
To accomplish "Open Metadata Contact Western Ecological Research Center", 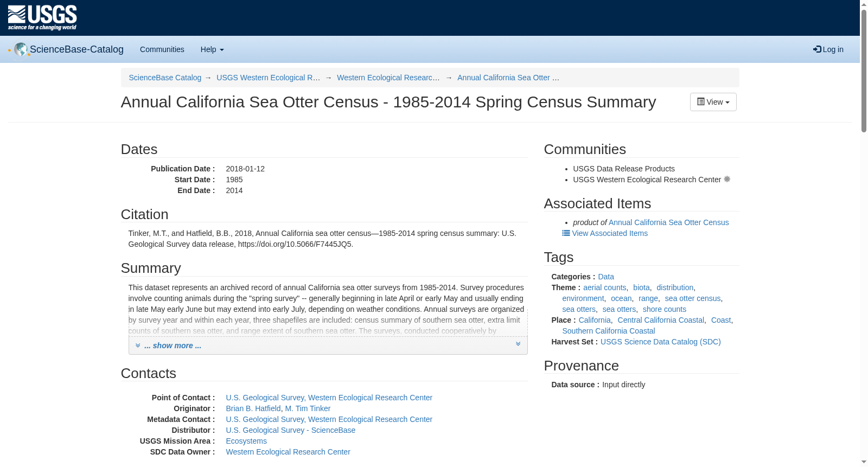I will [329, 419].
